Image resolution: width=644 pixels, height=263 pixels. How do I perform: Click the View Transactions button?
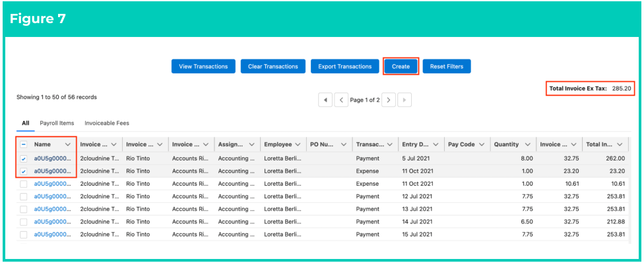click(x=203, y=66)
